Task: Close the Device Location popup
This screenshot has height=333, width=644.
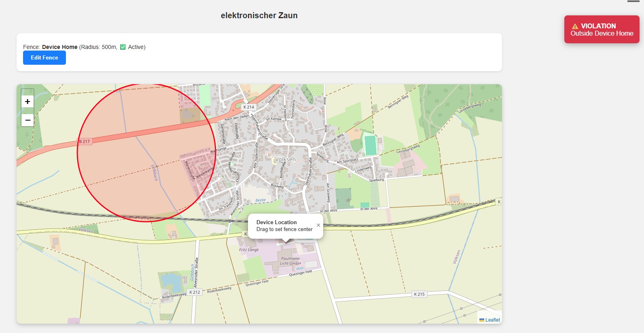Action: click(x=318, y=225)
